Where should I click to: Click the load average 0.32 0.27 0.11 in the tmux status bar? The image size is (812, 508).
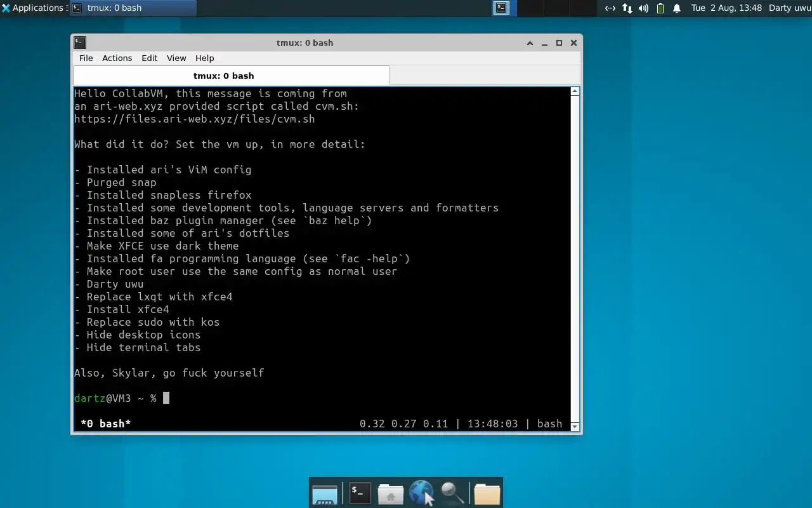(x=404, y=424)
